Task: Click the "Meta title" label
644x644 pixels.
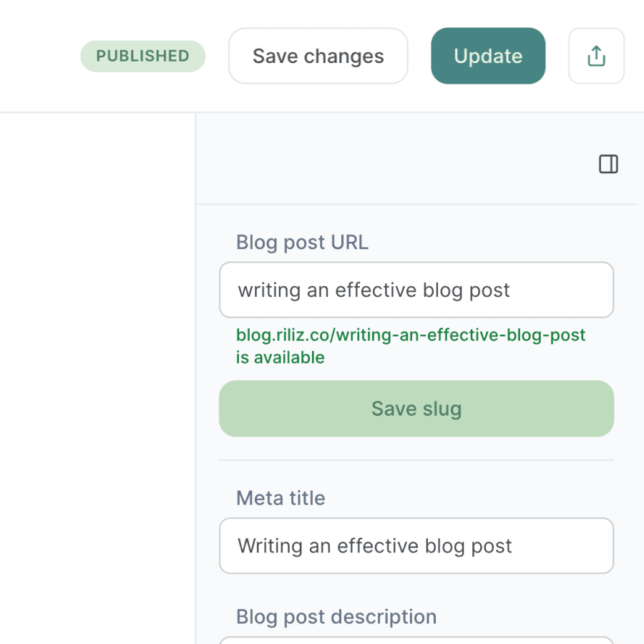Action: pyautogui.click(x=280, y=498)
